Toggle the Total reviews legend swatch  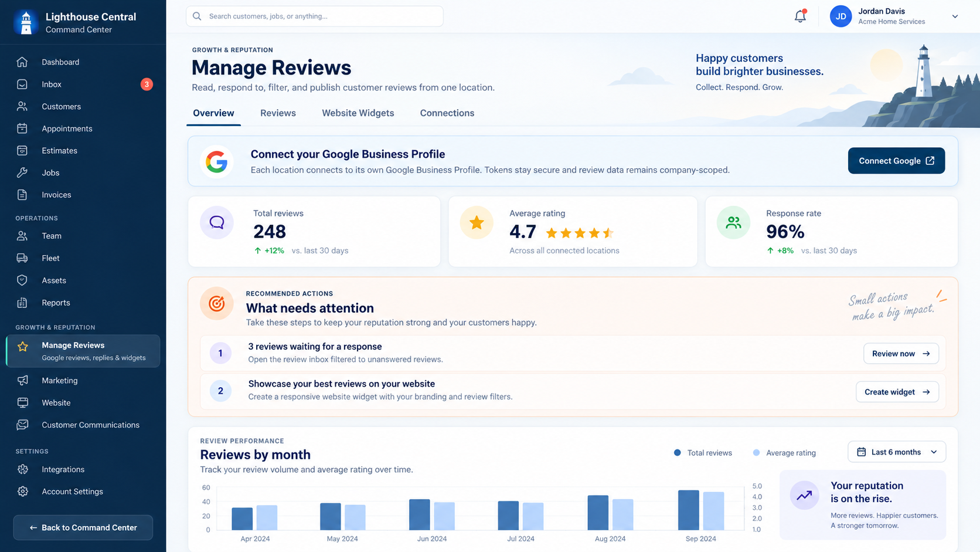(678, 453)
